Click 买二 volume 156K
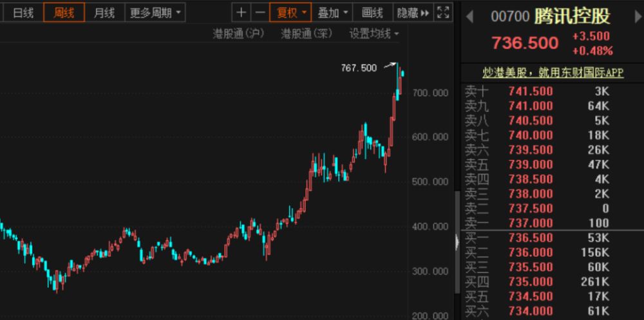 [x=594, y=252]
